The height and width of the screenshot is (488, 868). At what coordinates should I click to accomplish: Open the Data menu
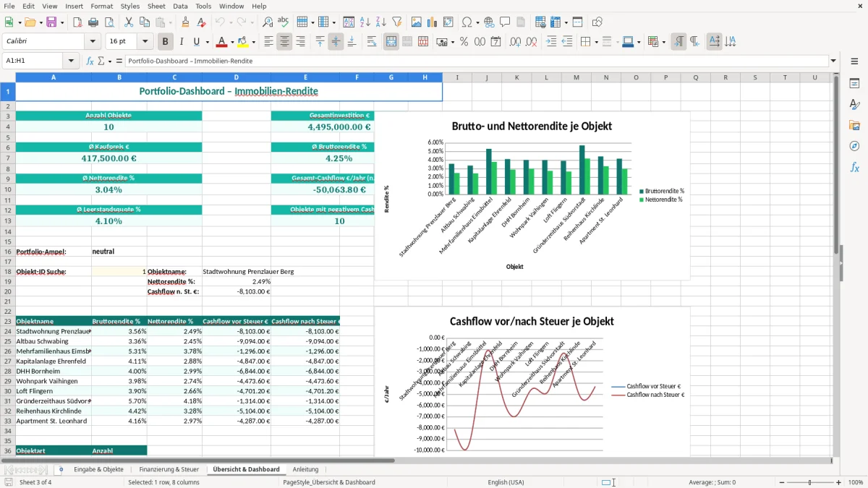click(180, 6)
